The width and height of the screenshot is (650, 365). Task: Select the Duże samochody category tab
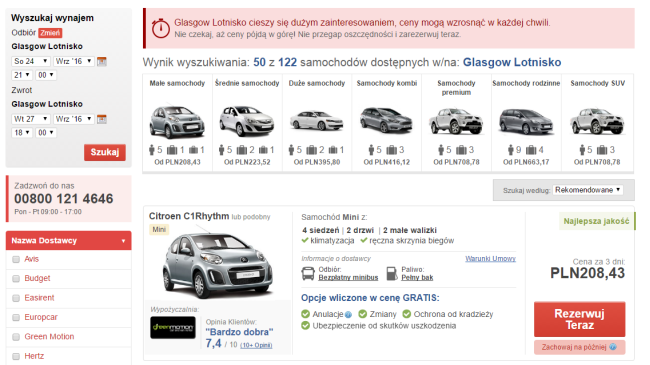(317, 122)
